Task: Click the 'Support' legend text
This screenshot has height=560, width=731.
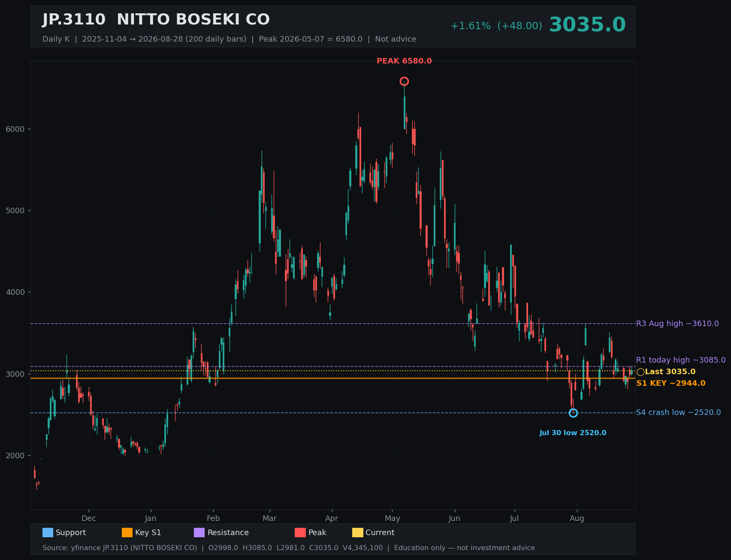Action: coord(71,533)
